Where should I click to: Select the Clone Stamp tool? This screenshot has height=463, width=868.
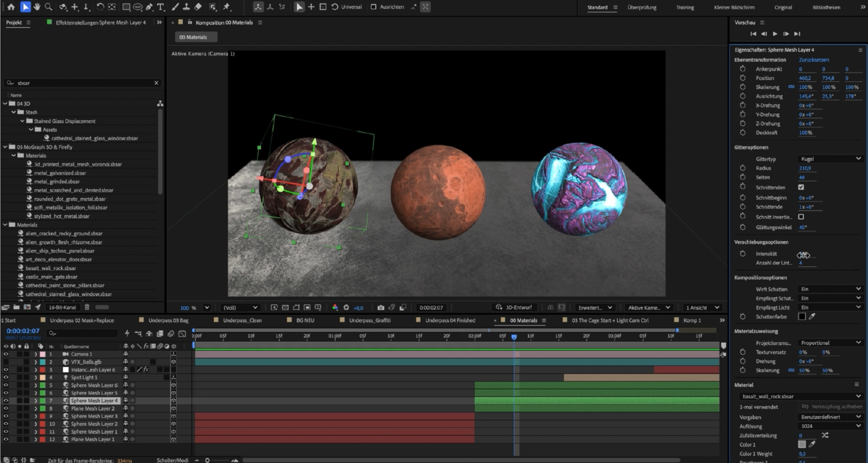[186, 7]
